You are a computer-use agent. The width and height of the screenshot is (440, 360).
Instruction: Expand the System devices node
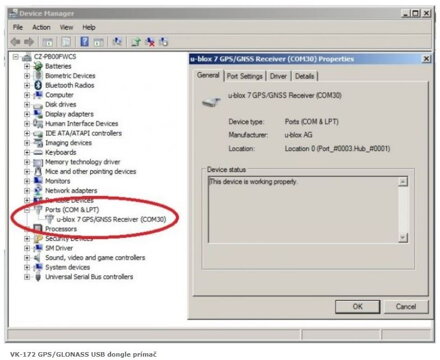(27, 267)
